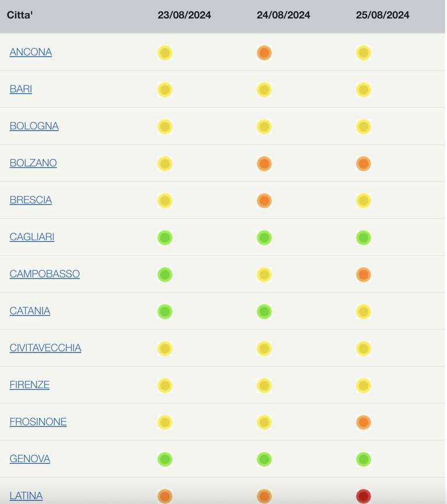The width and height of the screenshot is (447, 504).
Task: Click Cagliari's green dot for 23/08/2024
Action: 165,238
